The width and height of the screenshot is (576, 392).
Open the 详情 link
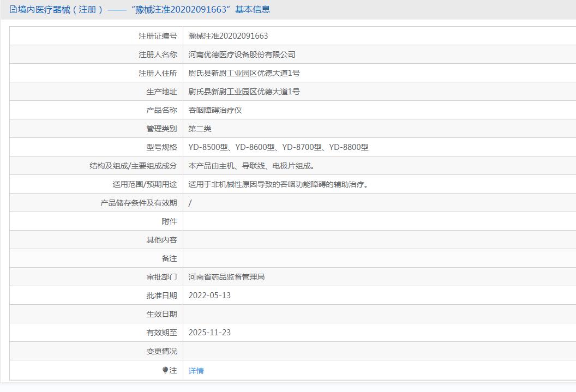(196, 371)
